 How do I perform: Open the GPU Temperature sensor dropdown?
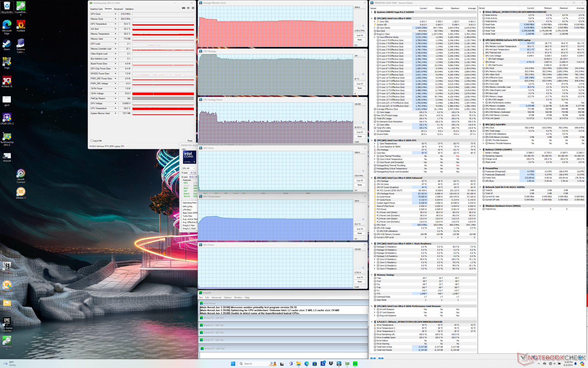click(x=115, y=24)
